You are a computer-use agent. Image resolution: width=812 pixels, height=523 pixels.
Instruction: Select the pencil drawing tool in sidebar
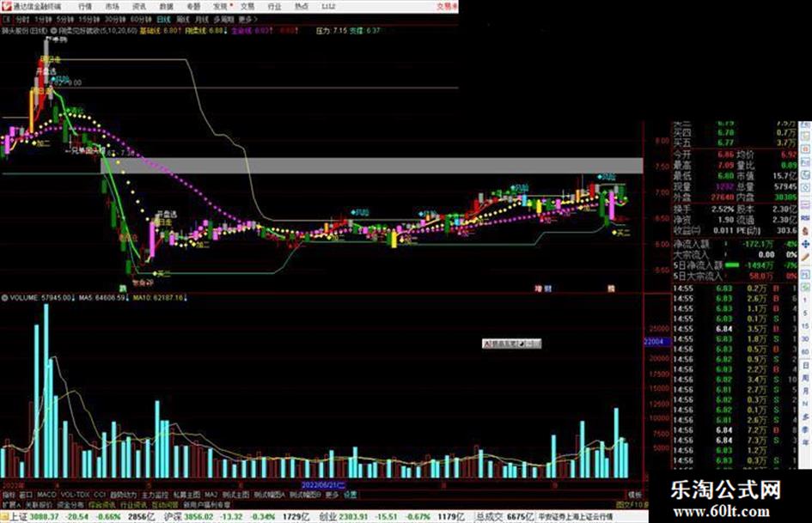click(805, 257)
